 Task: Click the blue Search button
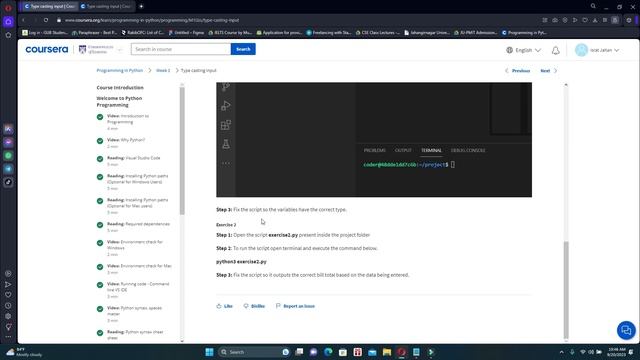click(243, 49)
